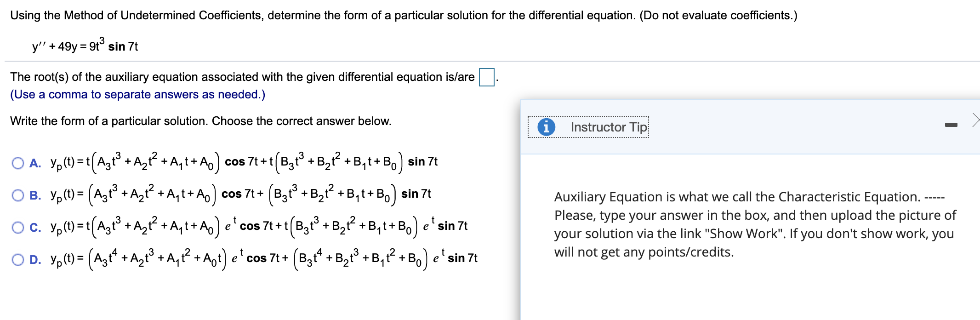
Task: Click option D's radio label
Action: click(x=34, y=259)
